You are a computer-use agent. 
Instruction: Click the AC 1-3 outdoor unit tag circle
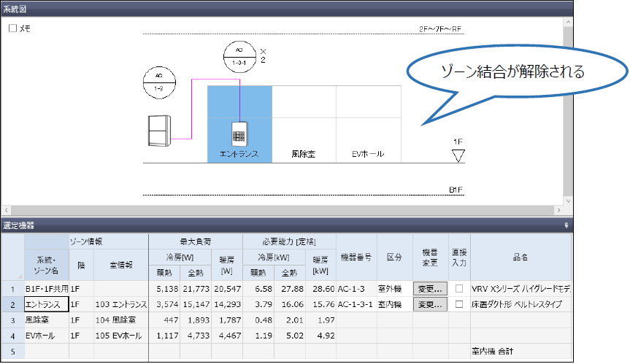click(x=159, y=82)
